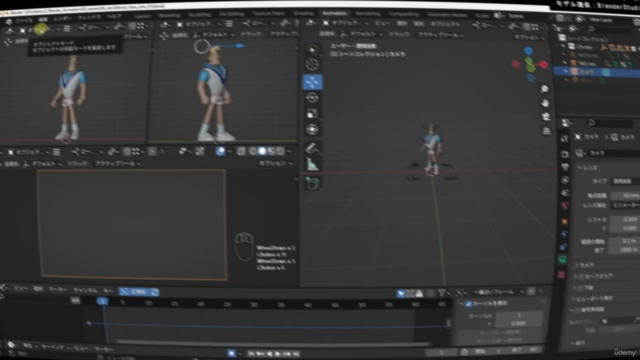The width and height of the screenshot is (640, 360).
Task: Open the File menu
Action: pos(24,20)
